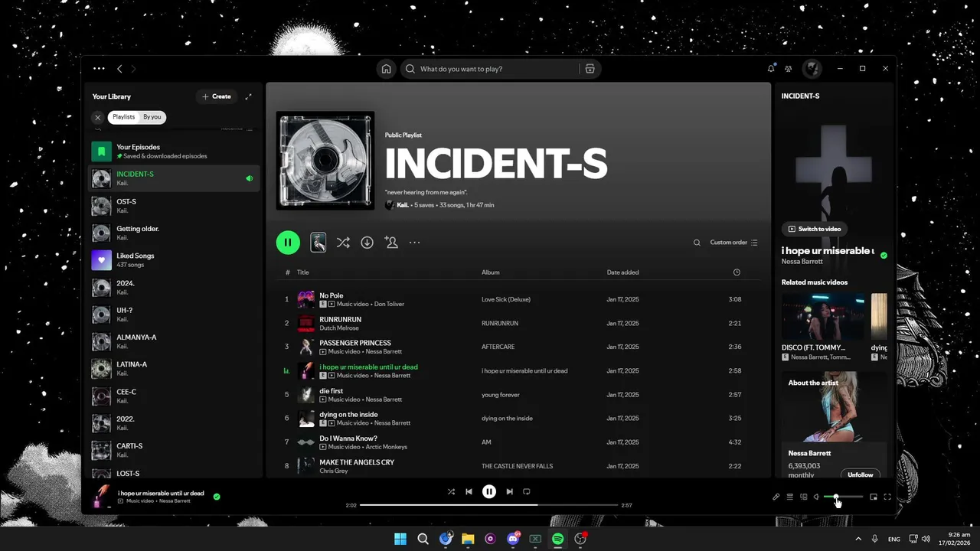Open the Friend Activity icon

coord(789,69)
